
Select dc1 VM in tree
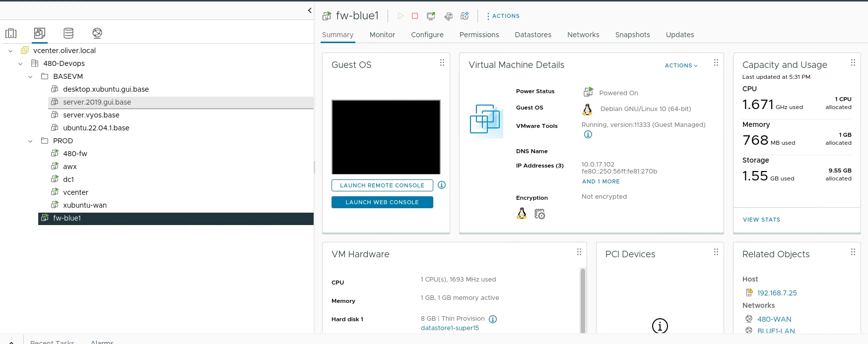point(68,179)
